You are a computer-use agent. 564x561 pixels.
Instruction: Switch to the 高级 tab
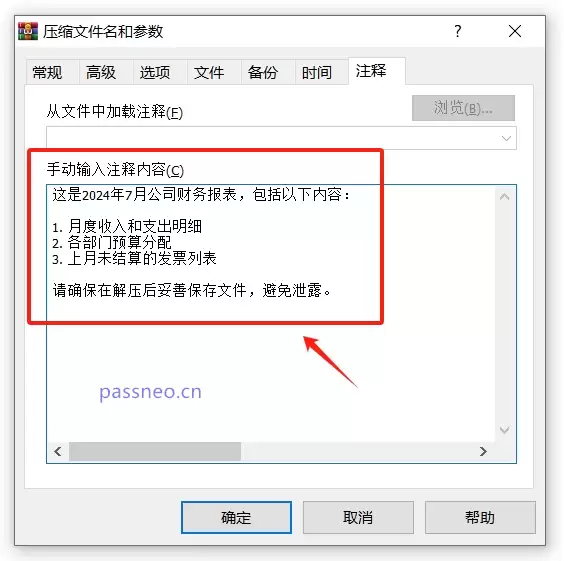[101, 72]
